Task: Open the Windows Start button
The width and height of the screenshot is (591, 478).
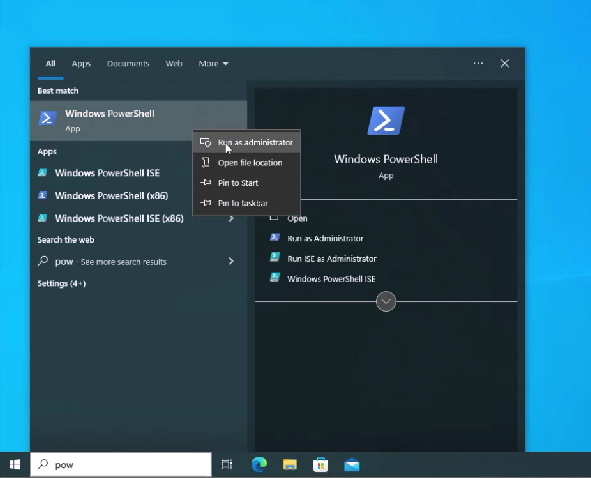Action: pos(15,464)
